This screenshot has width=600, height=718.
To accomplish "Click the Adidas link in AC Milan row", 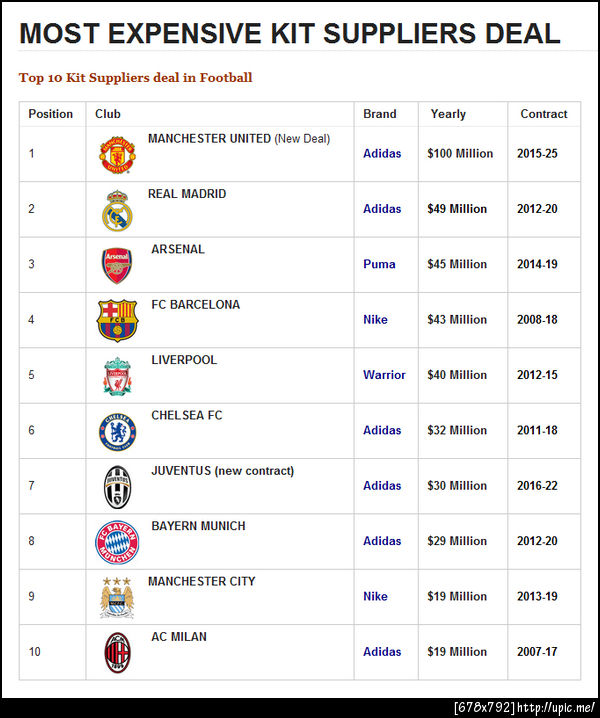I will (x=382, y=652).
